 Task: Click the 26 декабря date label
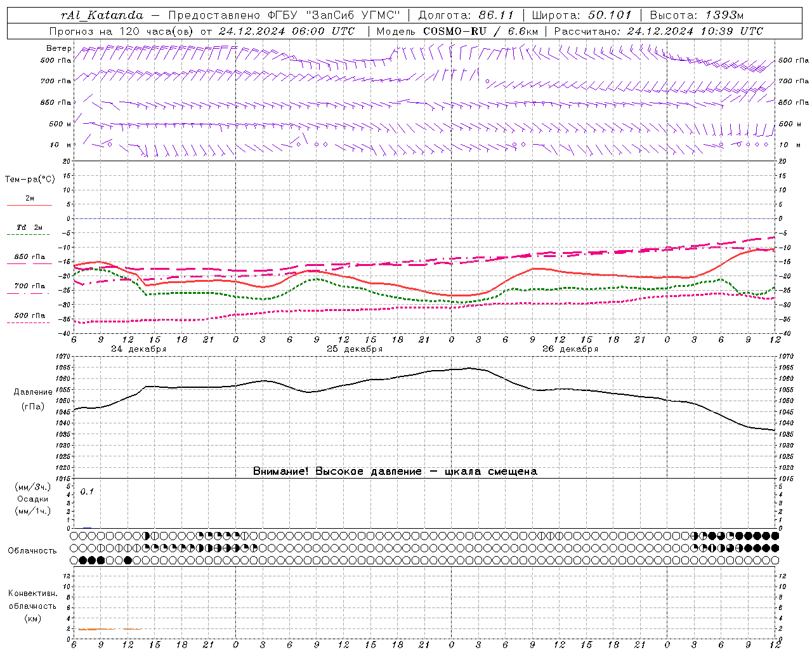point(570,349)
